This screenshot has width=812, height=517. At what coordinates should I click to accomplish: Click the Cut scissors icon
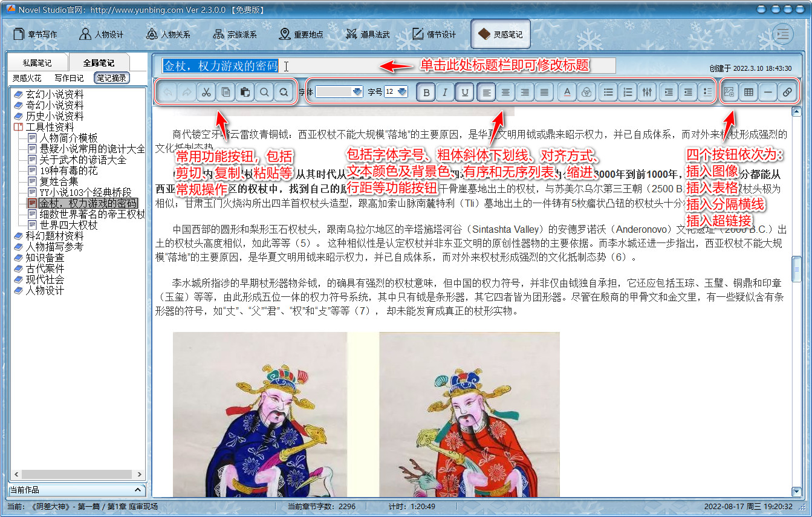coord(206,93)
